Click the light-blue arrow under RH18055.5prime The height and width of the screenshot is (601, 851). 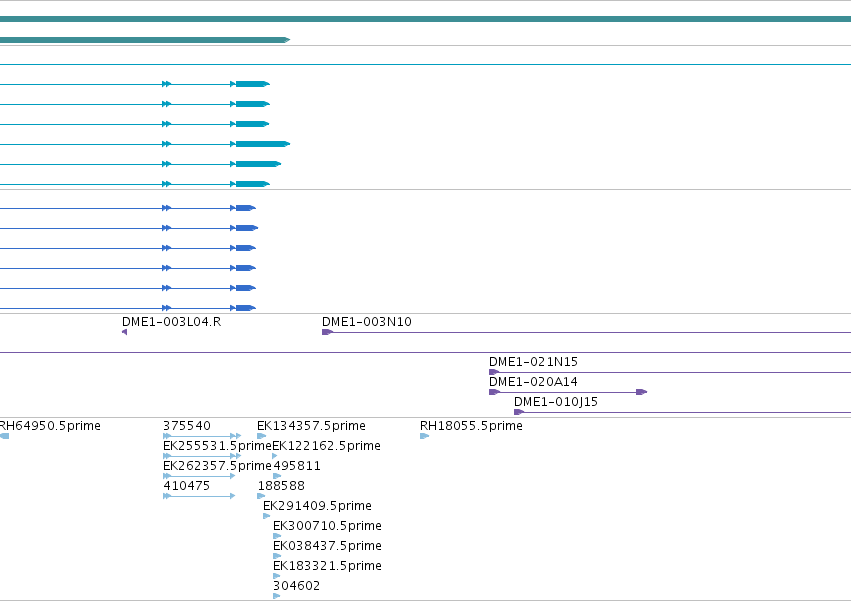(x=425, y=436)
